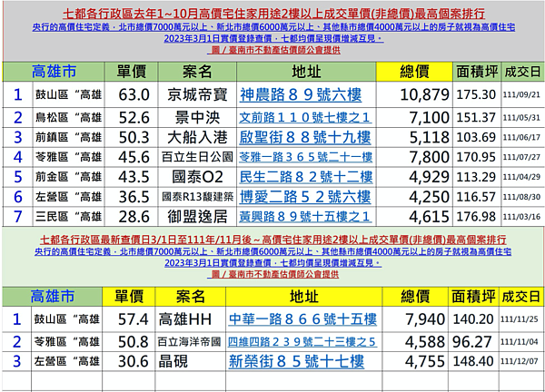This screenshot has height=392, width=545.
Task: Select cell 京城帝寶
Action: click(x=197, y=94)
